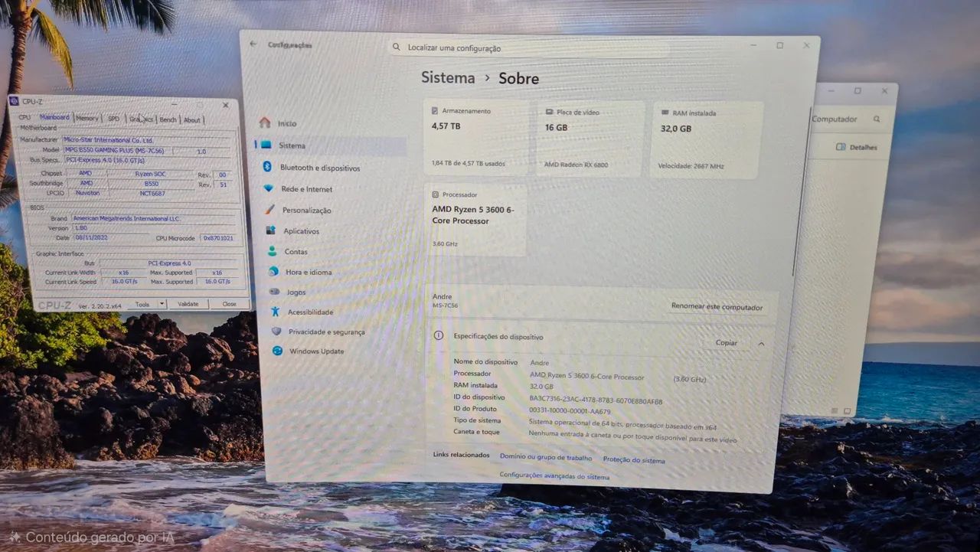980x552 pixels.
Task: Open the Armazenamento card showing 4,57 TB
Action: (x=475, y=138)
